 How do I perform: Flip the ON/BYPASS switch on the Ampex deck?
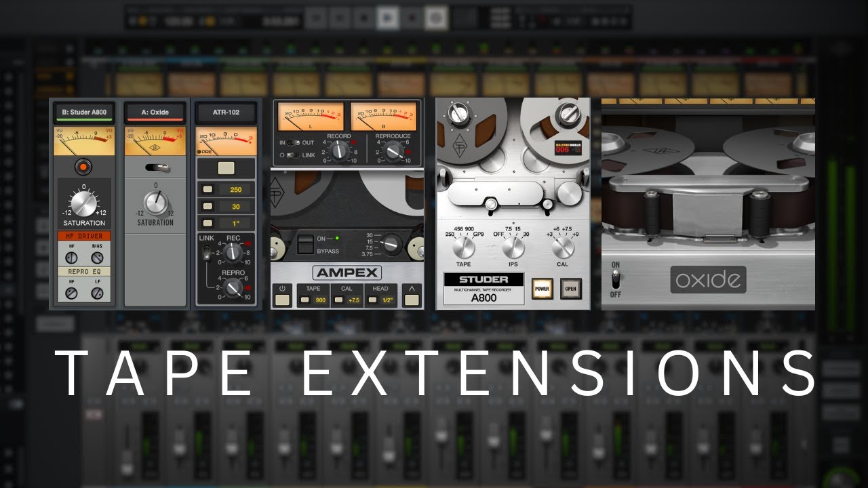pyautogui.click(x=307, y=244)
